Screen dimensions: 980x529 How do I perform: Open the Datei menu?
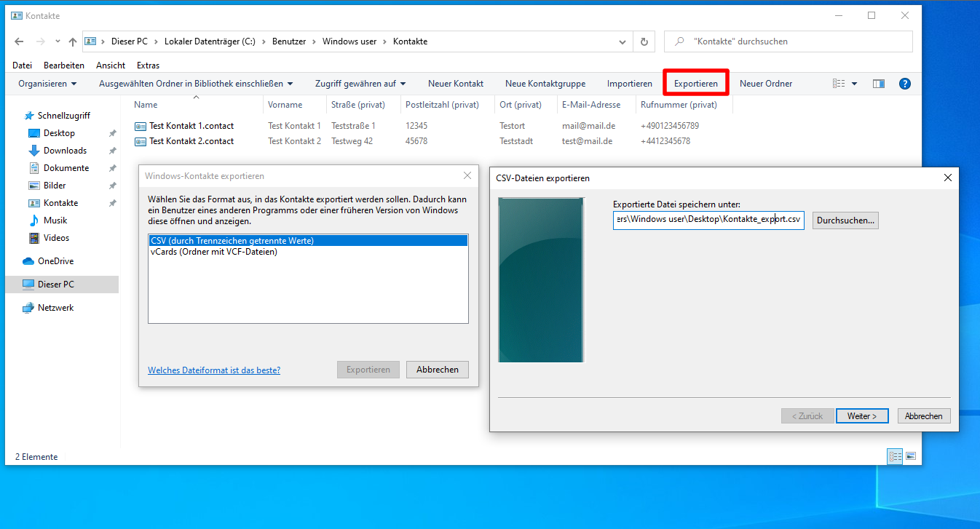[23, 65]
